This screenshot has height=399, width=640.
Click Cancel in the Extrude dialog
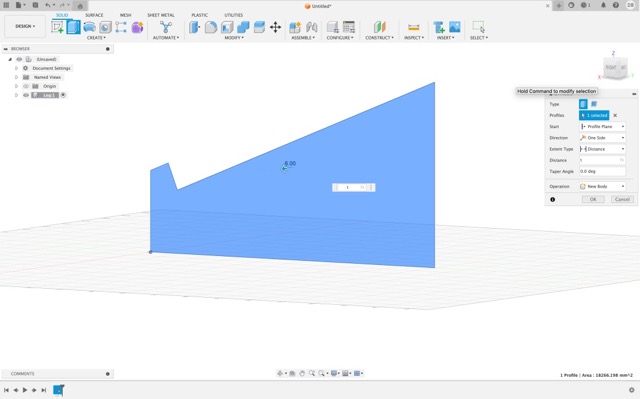click(x=622, y=199)
